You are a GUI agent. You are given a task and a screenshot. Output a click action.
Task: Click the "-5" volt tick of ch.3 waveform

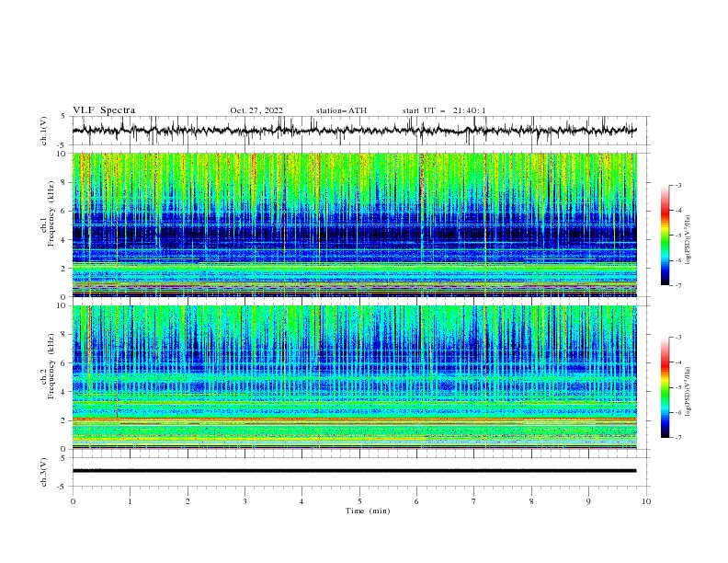pos(62,487)
